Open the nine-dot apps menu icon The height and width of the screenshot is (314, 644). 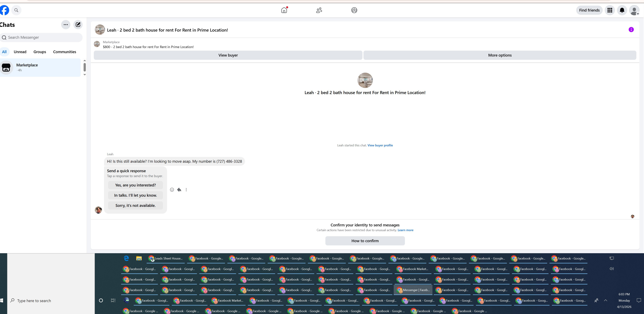tap(610, 10)
